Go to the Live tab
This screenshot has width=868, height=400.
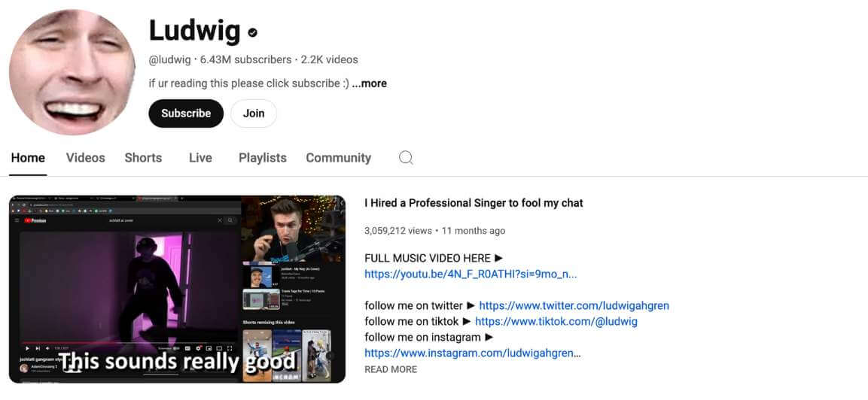click(x=200, y=158)
